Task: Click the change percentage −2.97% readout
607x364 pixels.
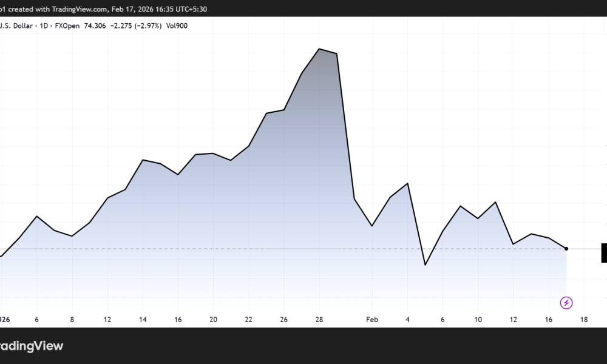Action: coord(149,25)
